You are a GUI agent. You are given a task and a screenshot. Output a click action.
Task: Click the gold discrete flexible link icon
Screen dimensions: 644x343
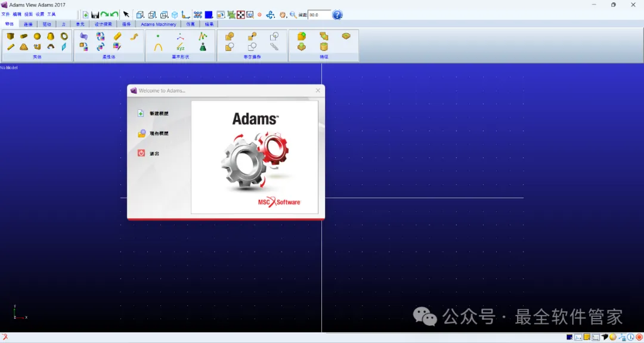tap(117, 36)
